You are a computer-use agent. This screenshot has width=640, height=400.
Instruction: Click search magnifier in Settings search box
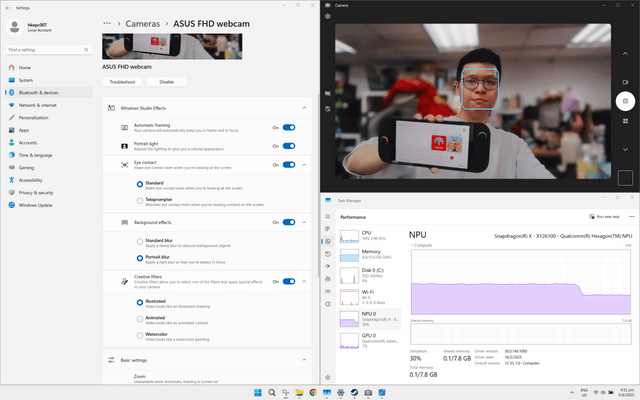point(86,50)
